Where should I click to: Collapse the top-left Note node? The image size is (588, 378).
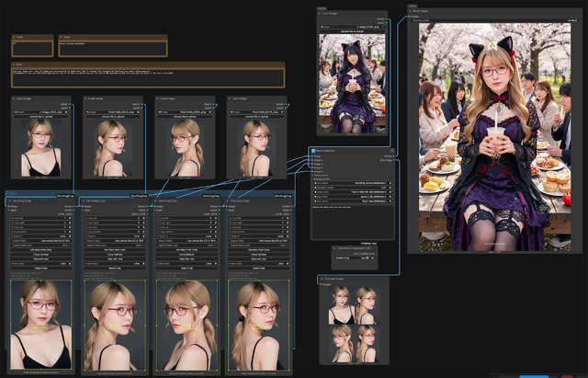point(15,38)
